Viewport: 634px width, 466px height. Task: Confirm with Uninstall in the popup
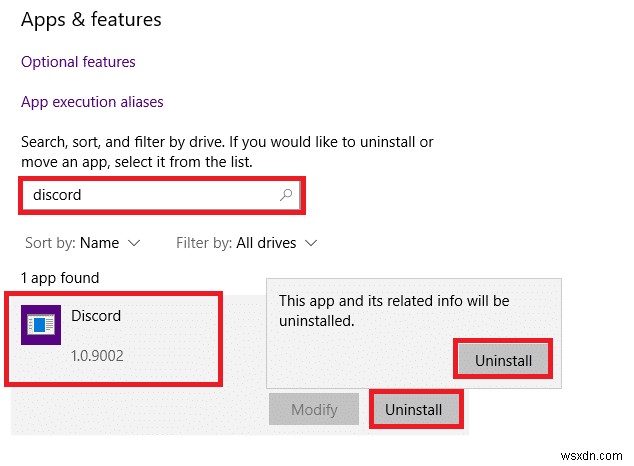click(503, 360)
